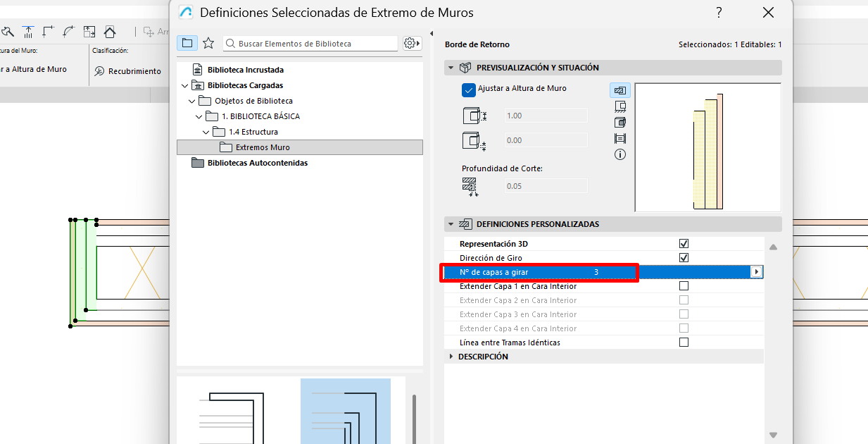Collapse the Previsualización y Situación panel

451,68
